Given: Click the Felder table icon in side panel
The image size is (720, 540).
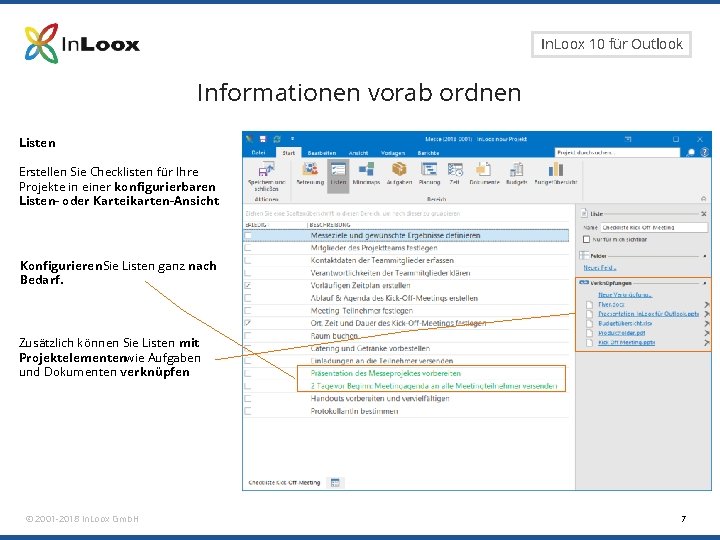Looking at the screenshot, I should pos(584,255).
